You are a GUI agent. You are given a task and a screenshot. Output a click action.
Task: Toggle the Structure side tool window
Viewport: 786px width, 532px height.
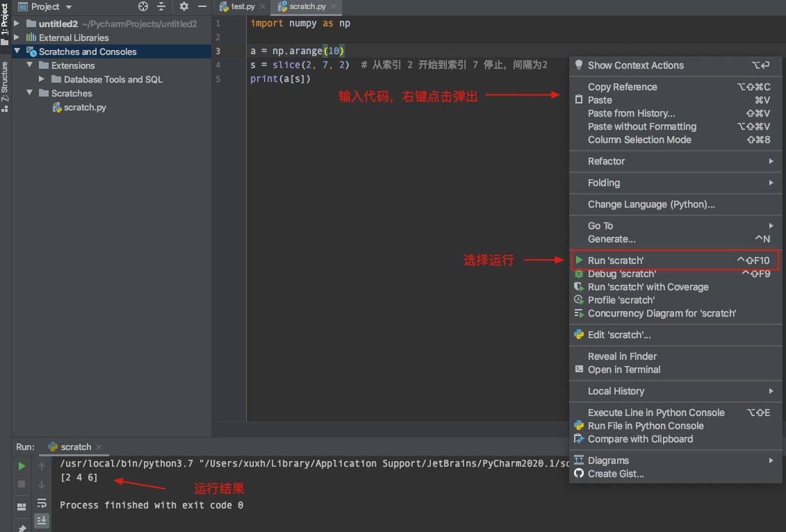pos(4,86)
